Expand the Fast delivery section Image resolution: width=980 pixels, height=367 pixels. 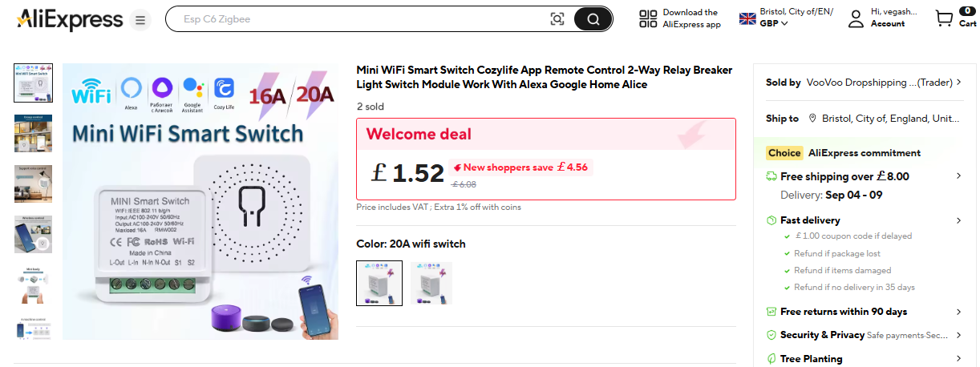pyautogui.click(x=958, y=220)
